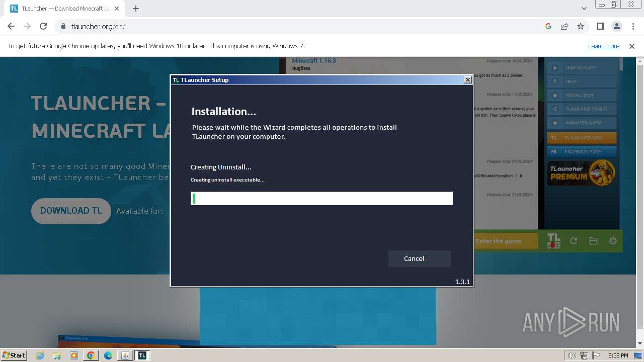
Task: Click the TL Mods icon
Action: 553,241
